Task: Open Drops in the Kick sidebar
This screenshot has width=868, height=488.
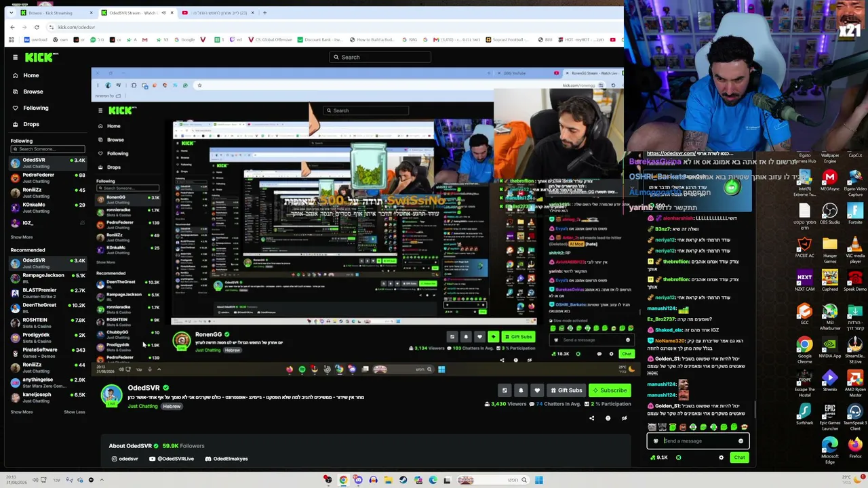Action: point(25,124)
